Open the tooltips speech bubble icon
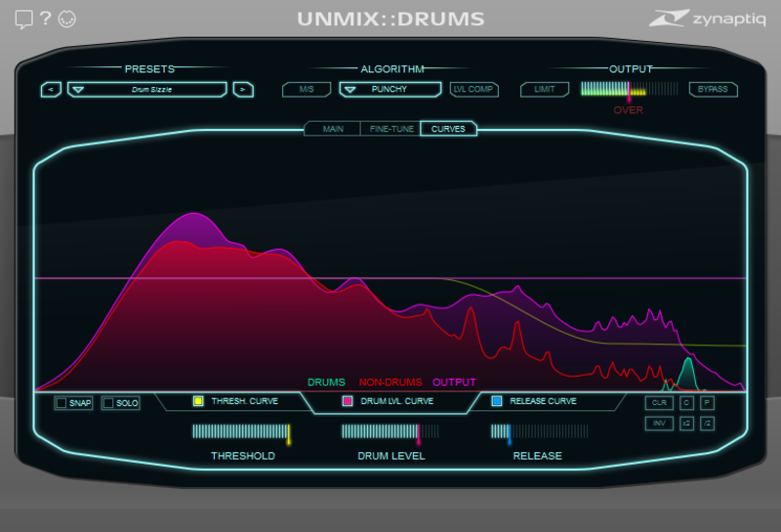The image size is (781, 532). pos(23,20)
